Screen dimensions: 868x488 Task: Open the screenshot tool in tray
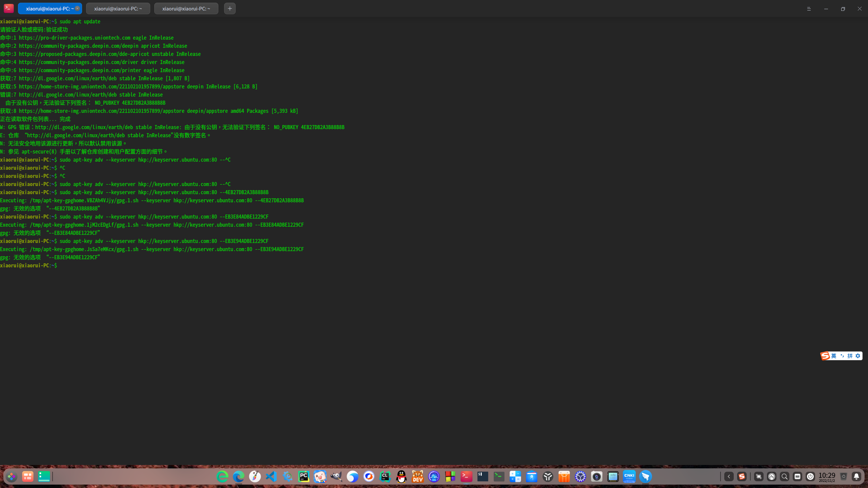pyautogui.click(x=758, y=477)
